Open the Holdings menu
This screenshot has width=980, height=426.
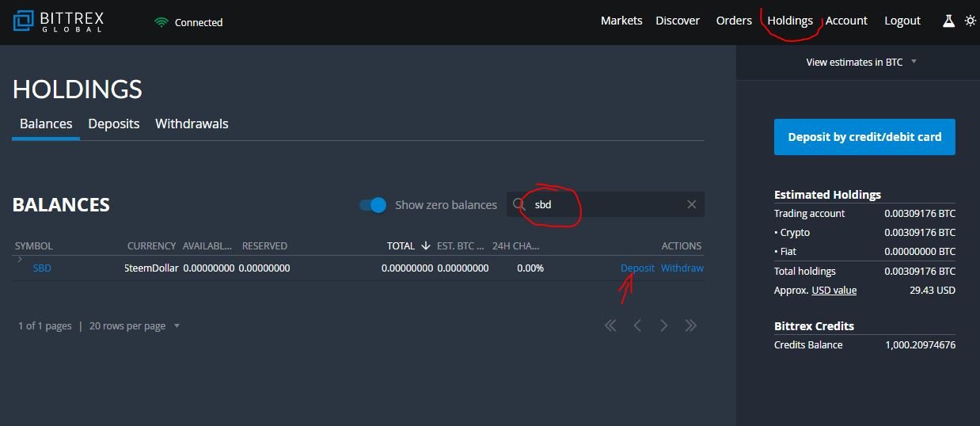pos(790,21)
